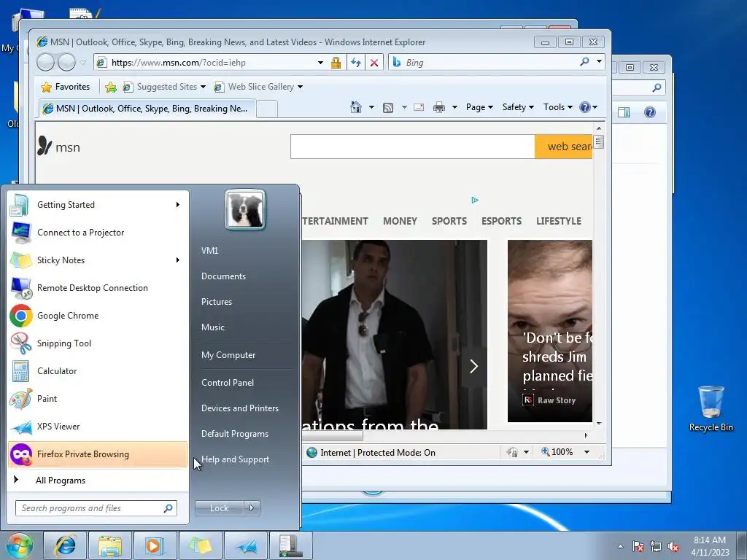Open Windows Explorer on taskbar
Screen dimensions: 747x560
[110, 545]
